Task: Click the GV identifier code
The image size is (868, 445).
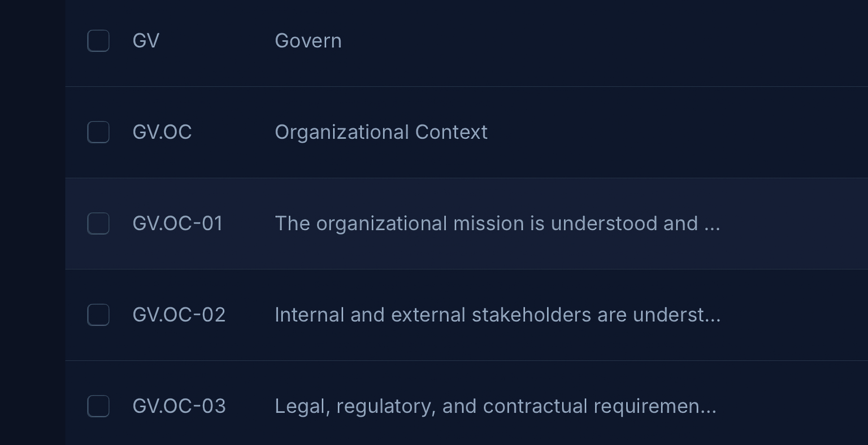Action: point(146,41)
